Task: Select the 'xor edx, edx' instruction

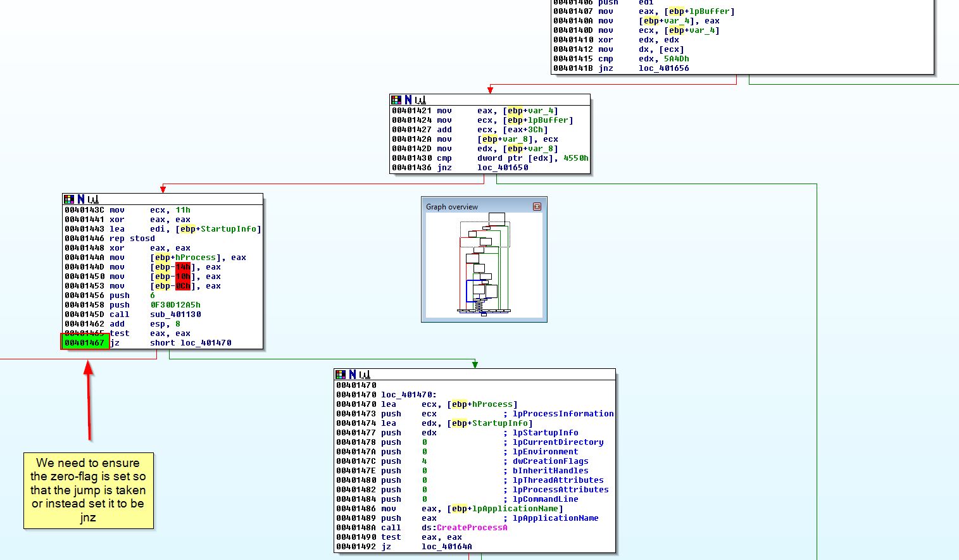Action: point(616,40)
